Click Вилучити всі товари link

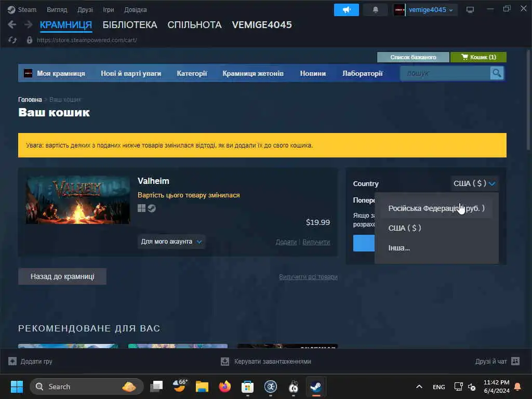click(308, 277)
